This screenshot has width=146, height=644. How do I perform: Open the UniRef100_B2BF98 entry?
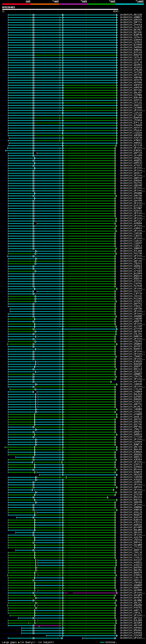(x=131, y=35)
